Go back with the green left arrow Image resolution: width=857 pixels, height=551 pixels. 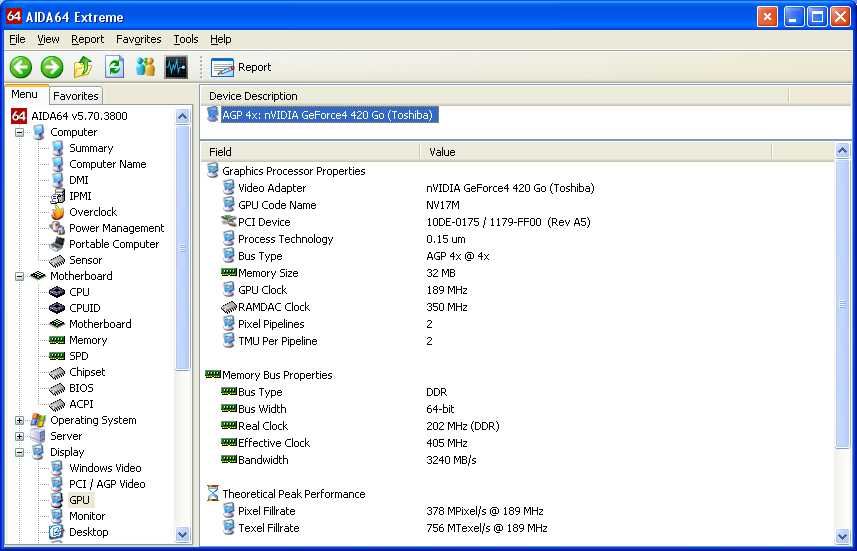21,67
